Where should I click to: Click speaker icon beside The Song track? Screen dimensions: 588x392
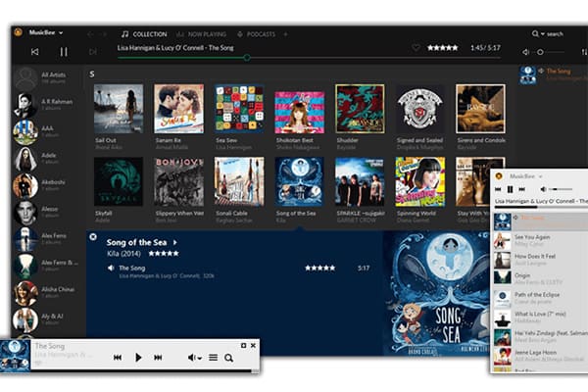pos(111,268)
